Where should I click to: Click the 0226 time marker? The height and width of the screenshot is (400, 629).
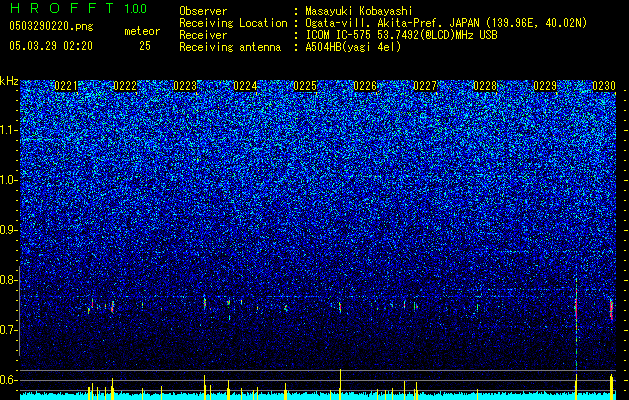(365, 86)
